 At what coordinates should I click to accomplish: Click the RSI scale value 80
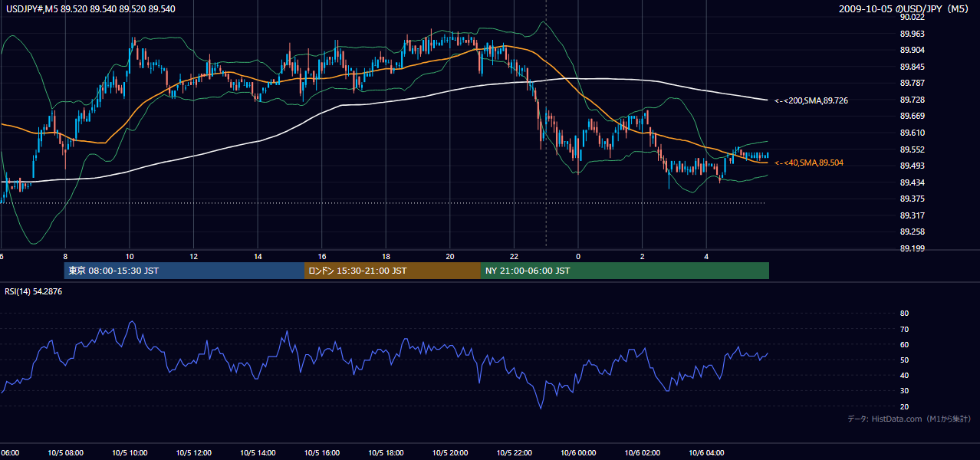[904, 314]
